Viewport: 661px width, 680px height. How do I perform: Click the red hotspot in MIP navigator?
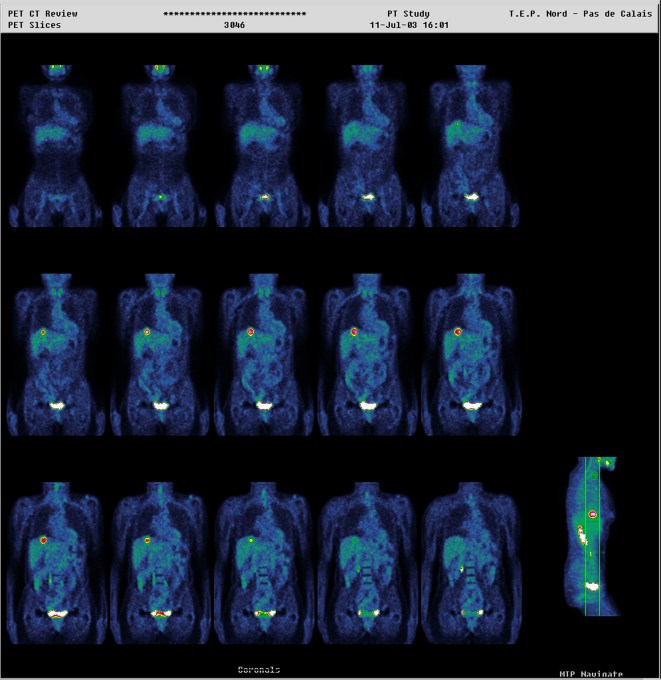click(x=593, y=514)
